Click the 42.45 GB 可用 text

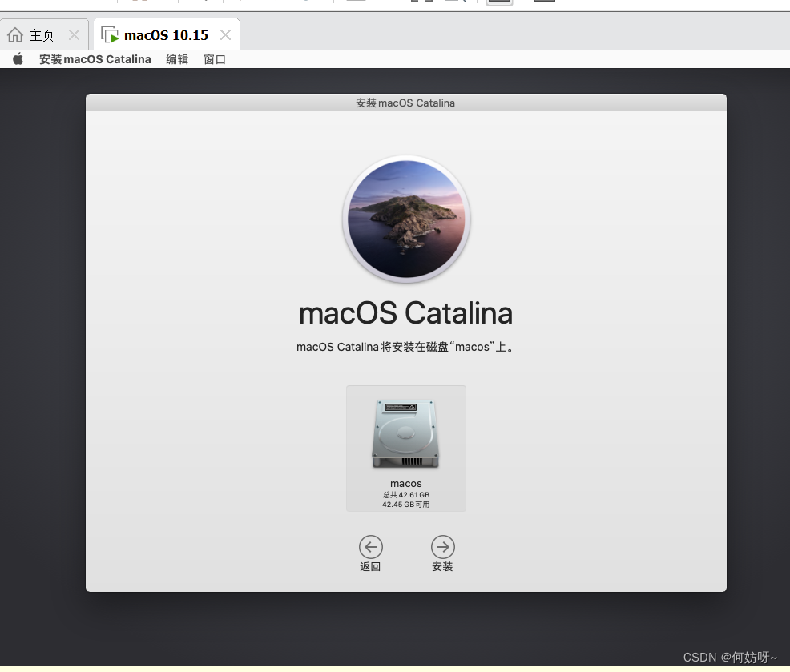406,505
